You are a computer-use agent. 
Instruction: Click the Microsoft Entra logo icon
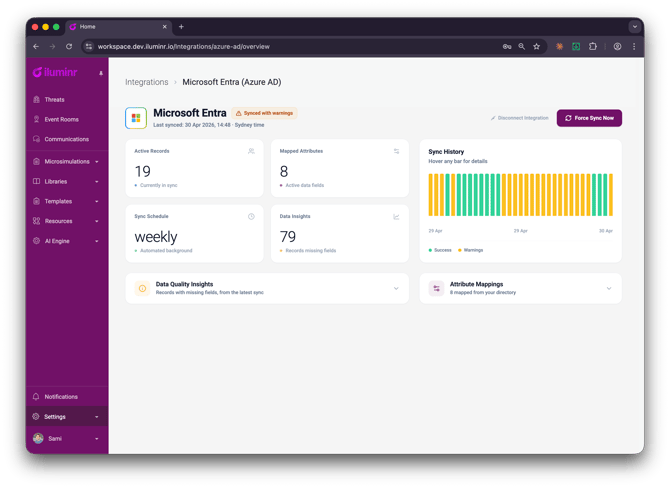[136, 118]
